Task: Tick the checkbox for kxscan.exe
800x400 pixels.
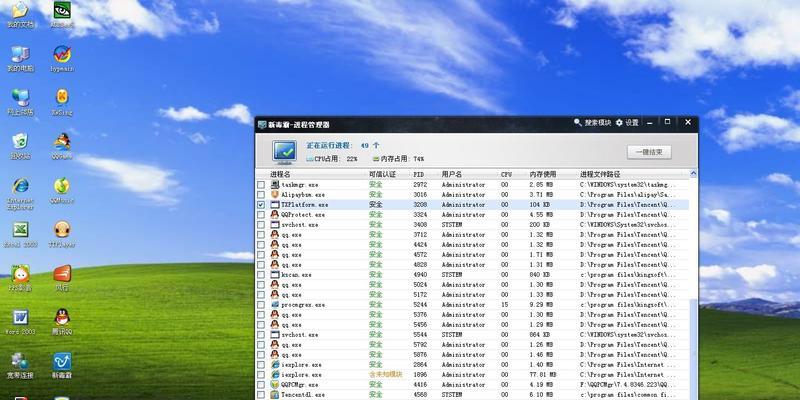Action: point(261,274)
